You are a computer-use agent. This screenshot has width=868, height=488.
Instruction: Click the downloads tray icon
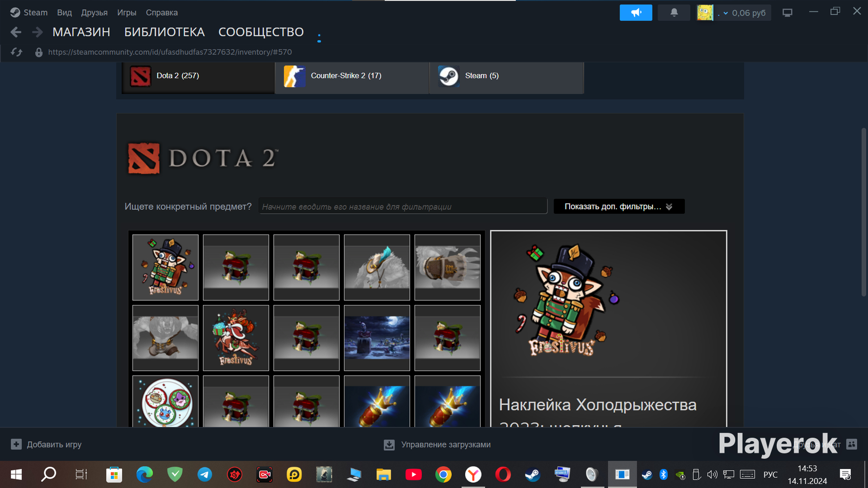(389, 445)
